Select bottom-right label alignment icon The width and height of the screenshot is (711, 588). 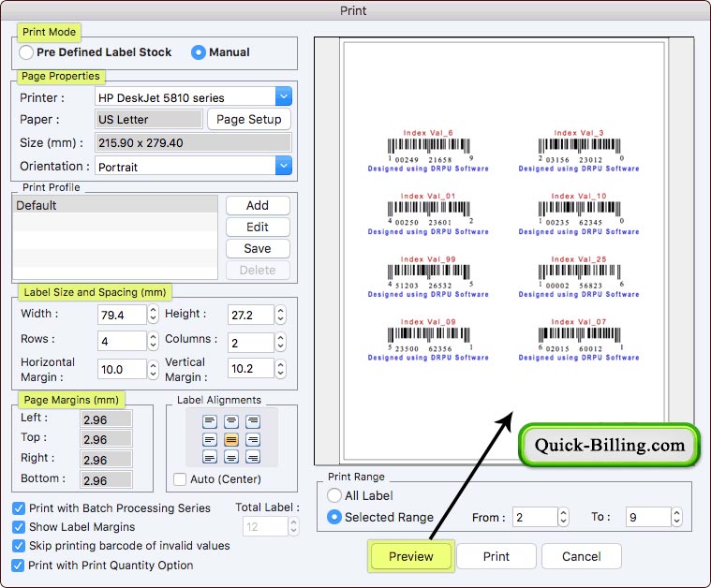[253, 457]
